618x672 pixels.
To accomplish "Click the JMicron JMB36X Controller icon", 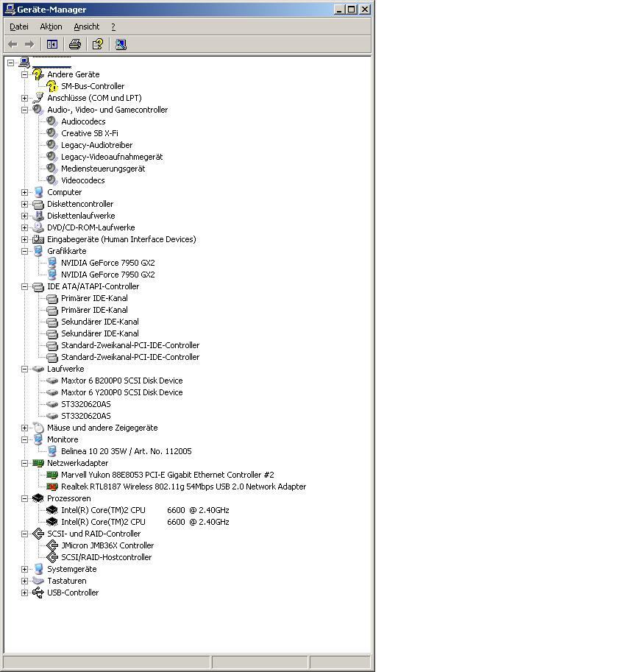I will (x=51, y=545).
